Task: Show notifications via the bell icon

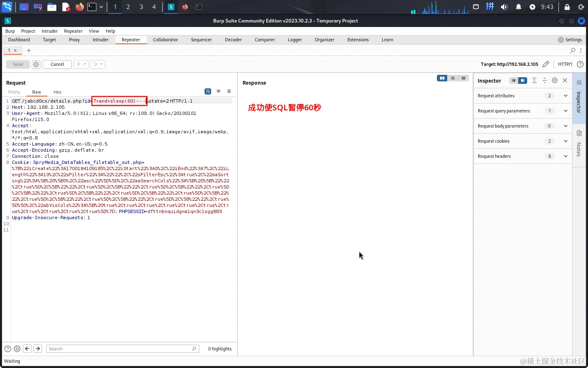Action: point(519,7)
